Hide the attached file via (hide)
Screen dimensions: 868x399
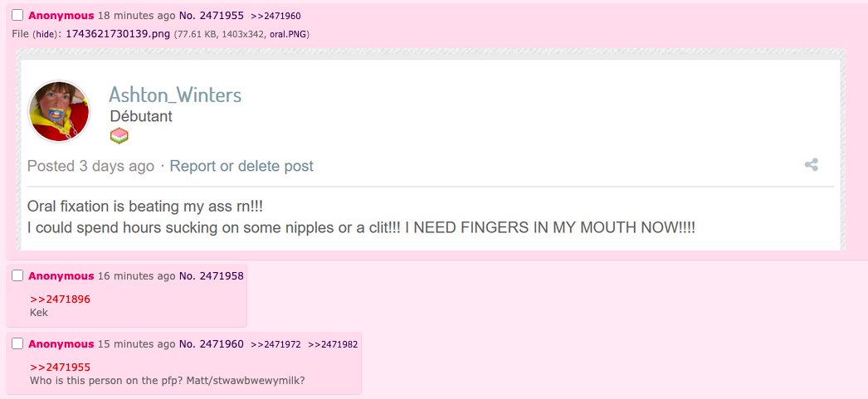coord(43,34)
